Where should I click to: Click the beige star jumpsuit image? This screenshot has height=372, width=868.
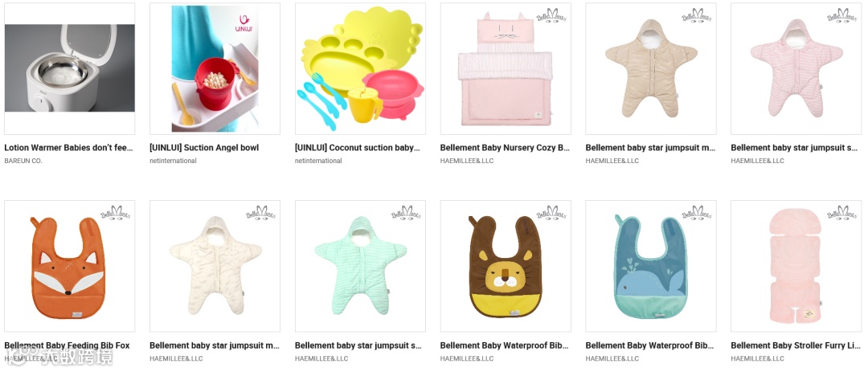(651, 68)
